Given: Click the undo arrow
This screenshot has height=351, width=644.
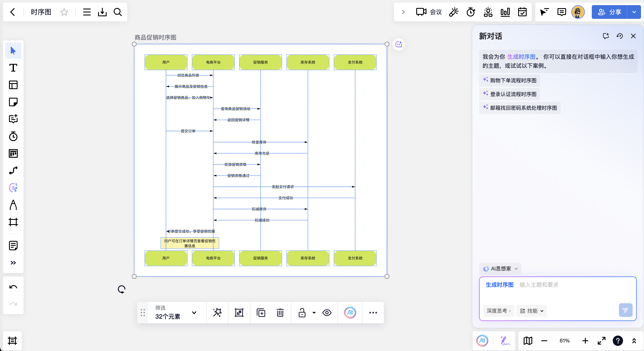Looking at the screenshot, I should pyautogui.click(x=13, y=287).
